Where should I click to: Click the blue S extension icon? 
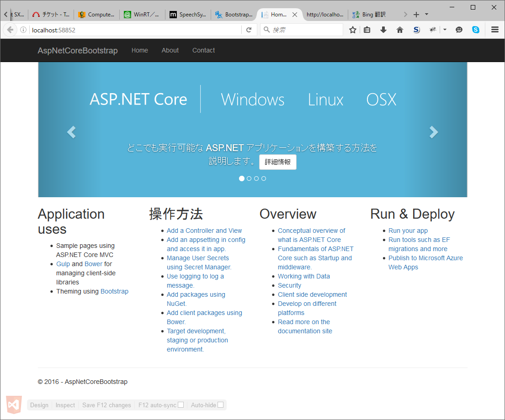click(416, 30)
